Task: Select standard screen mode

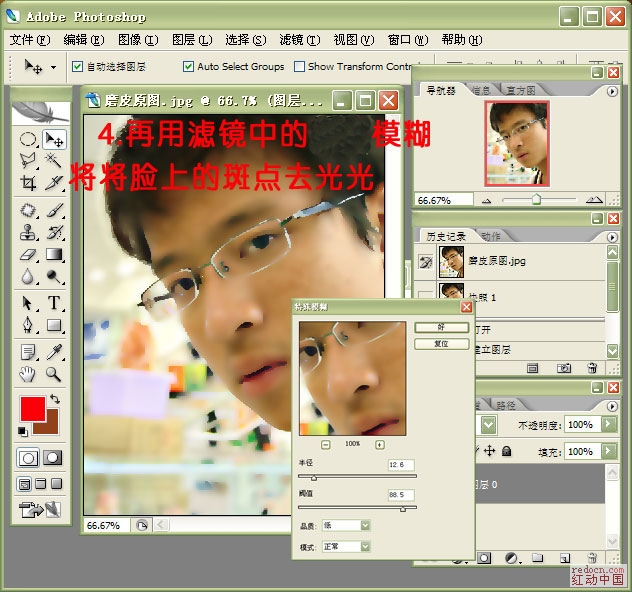Action: click(x=24, y=484)
